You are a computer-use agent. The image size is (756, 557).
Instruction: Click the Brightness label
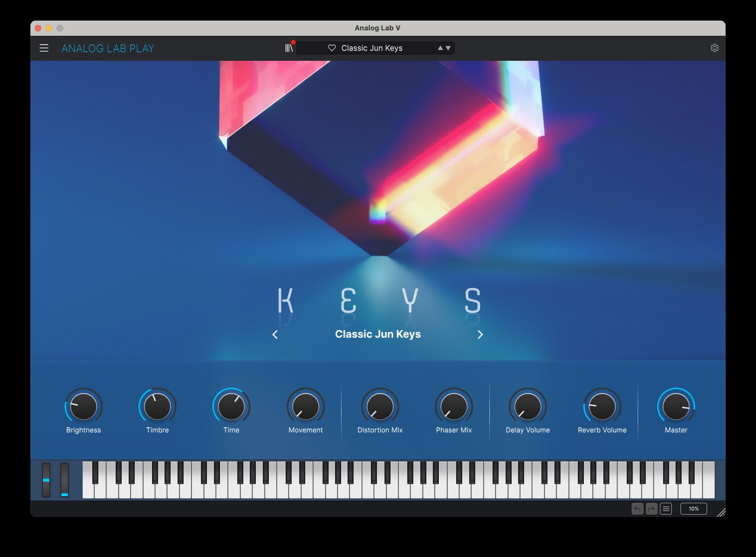point(84,430)
